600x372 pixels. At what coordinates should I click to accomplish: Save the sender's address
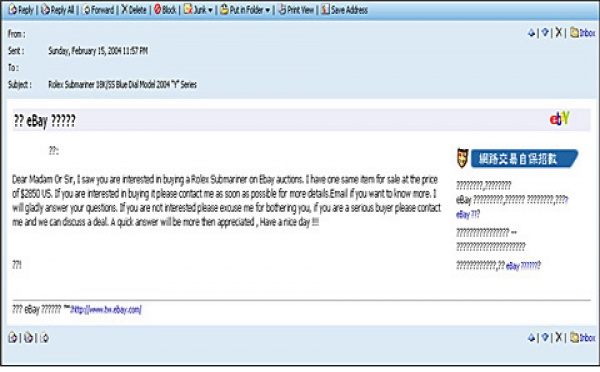344,10
